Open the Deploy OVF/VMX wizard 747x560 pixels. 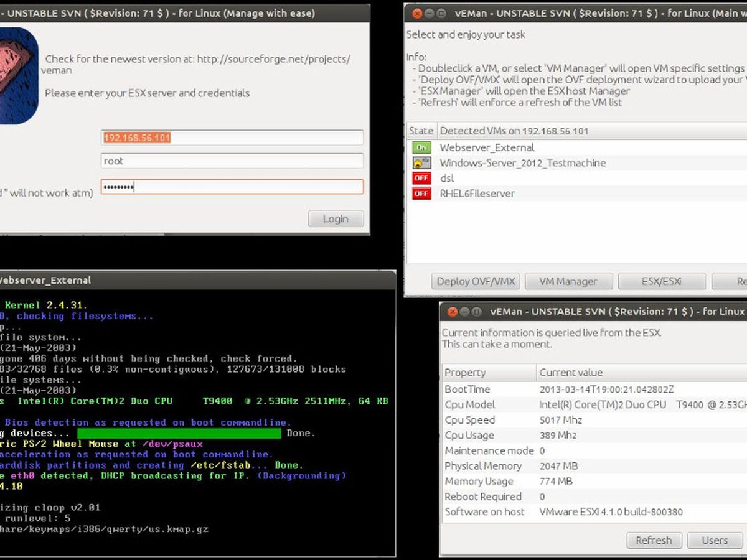pyautogui.click(x=476, y=281)
